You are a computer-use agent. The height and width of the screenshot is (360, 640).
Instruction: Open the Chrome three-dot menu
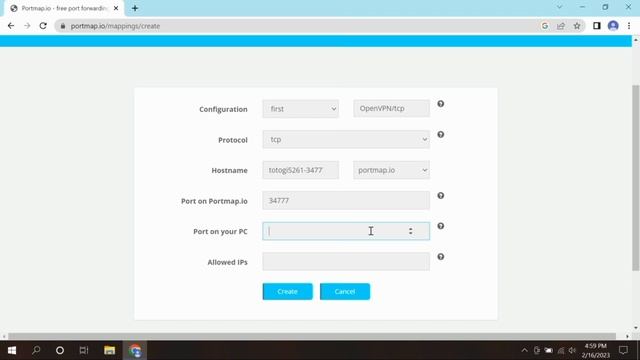pos(629,26)
